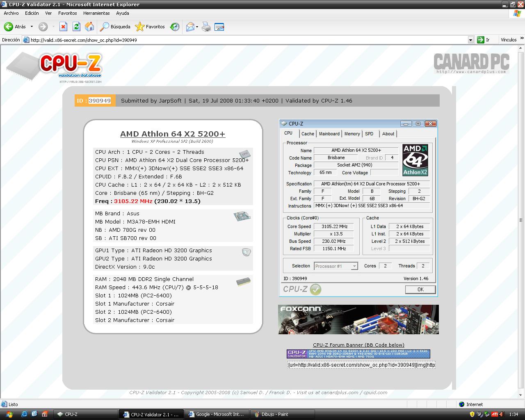525x420 pixels.
Task: Open the History clock icon
Action: [175, 27]
